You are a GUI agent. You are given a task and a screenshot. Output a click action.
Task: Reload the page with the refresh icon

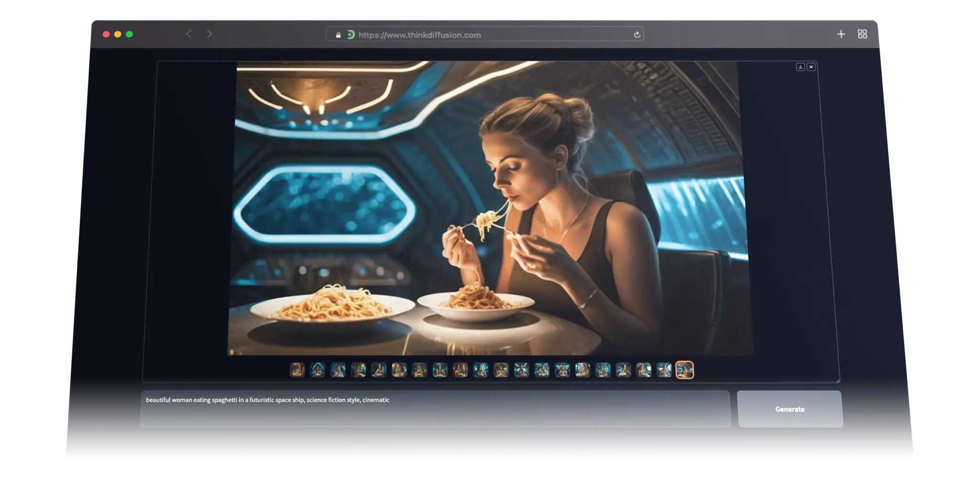[637, 35]
